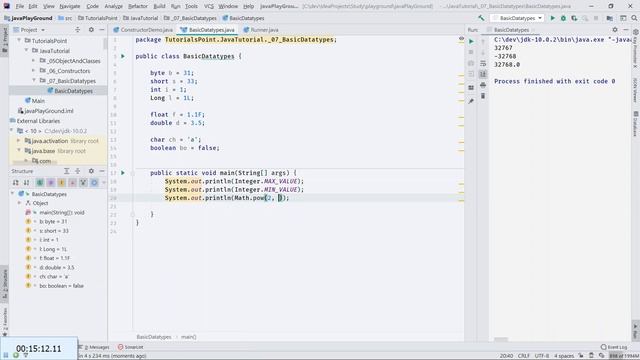640x360 pixels.
Task: Collapse the TutorialsPoint folder
Action: (x=19, y=40)
